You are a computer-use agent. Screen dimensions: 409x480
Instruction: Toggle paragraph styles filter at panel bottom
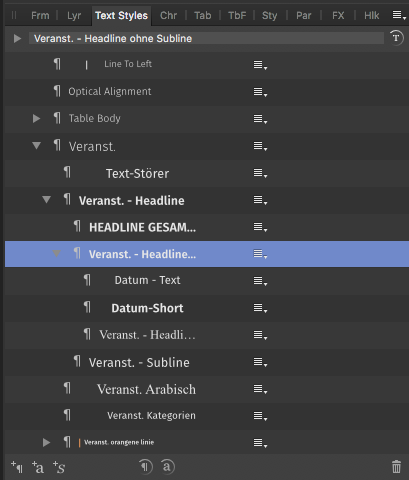[146, 467]
